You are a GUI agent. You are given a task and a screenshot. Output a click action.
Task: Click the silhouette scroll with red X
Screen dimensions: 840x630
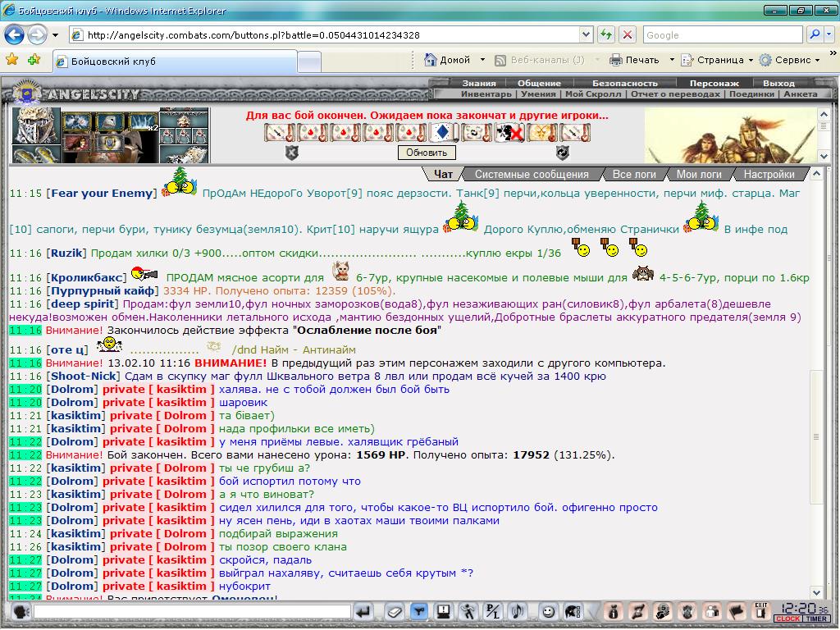click(x=508, y=132)
